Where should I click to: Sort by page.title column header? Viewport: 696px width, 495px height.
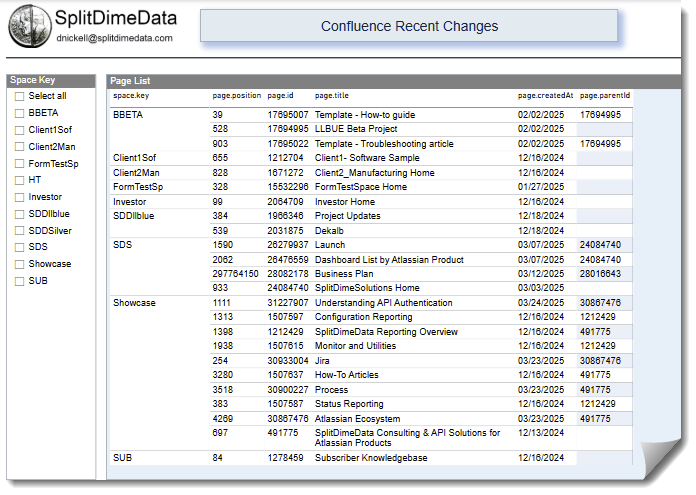point(332,95)
